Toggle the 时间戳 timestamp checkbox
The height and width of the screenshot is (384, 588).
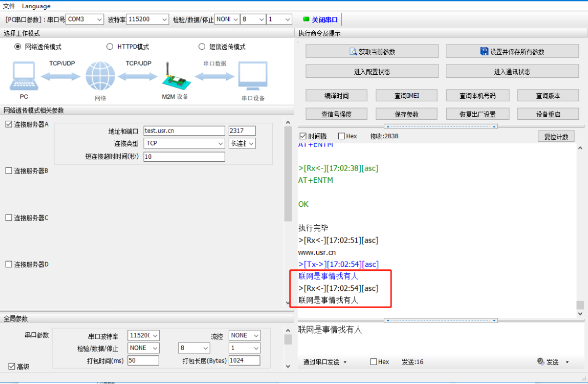click(x=302, y=136)
